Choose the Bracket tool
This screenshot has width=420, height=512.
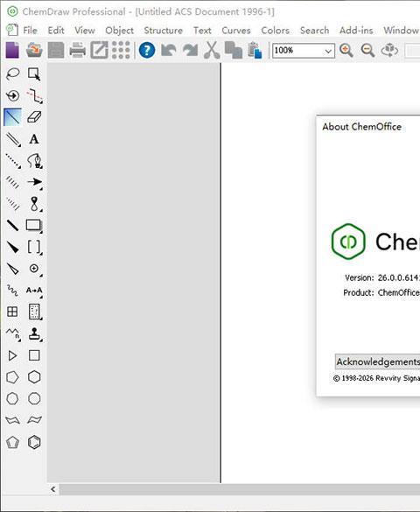pos(34,247)
